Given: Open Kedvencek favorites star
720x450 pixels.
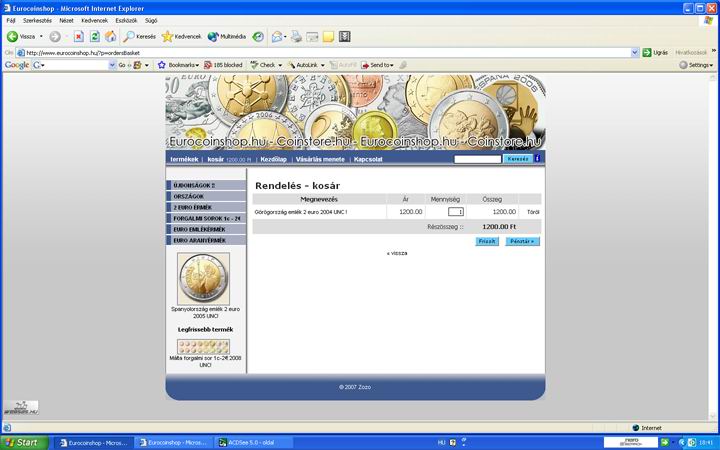Looking at the screenshot, I should click(x=181, y=36).
